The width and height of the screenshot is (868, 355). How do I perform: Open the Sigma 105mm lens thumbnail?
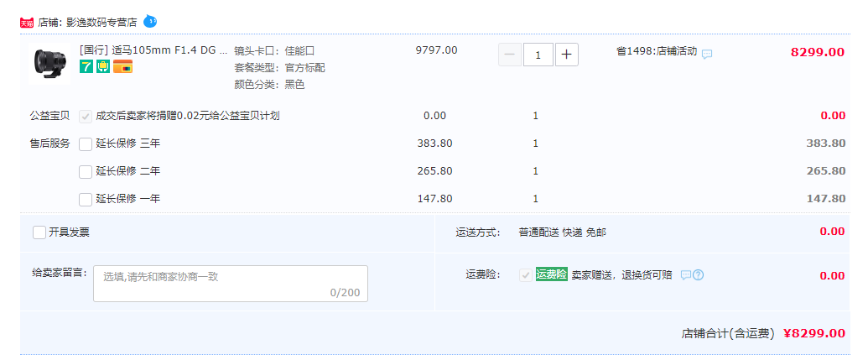(x=49, y=65)
